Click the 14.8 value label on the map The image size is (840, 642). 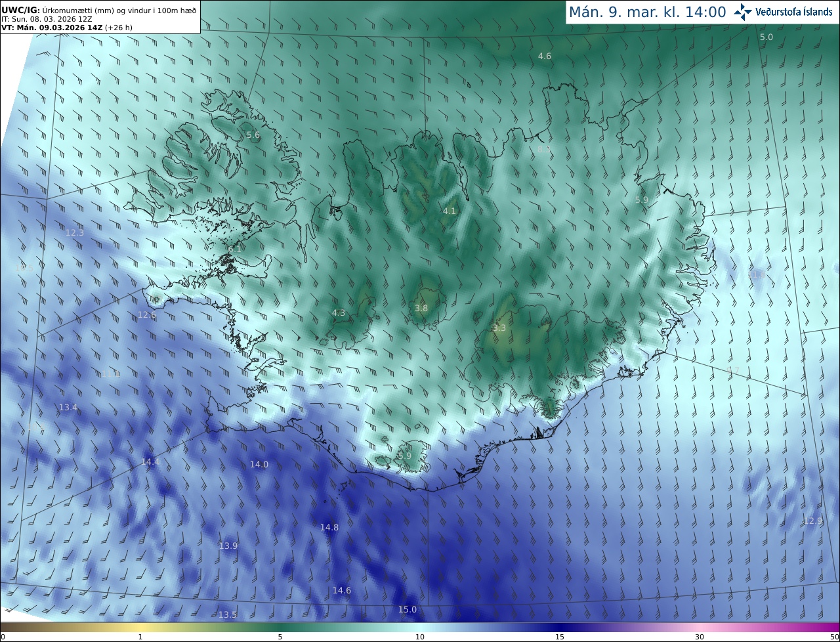coord(329,528)
